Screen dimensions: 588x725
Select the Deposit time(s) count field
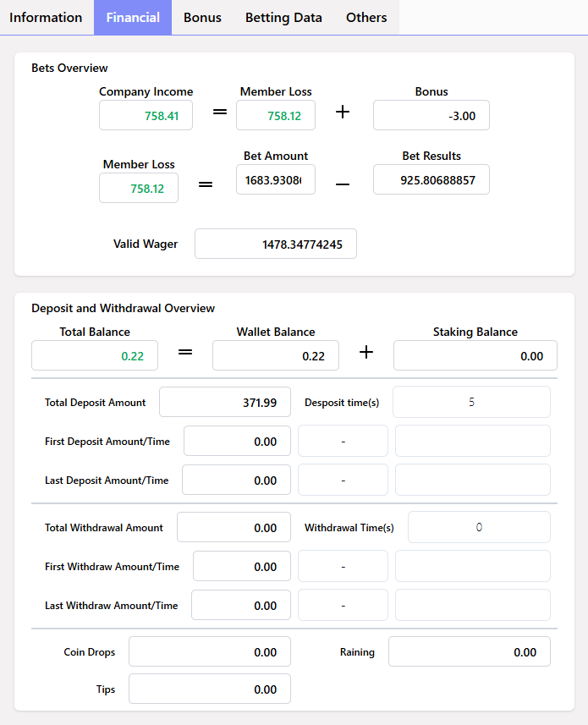coord(471,402)
